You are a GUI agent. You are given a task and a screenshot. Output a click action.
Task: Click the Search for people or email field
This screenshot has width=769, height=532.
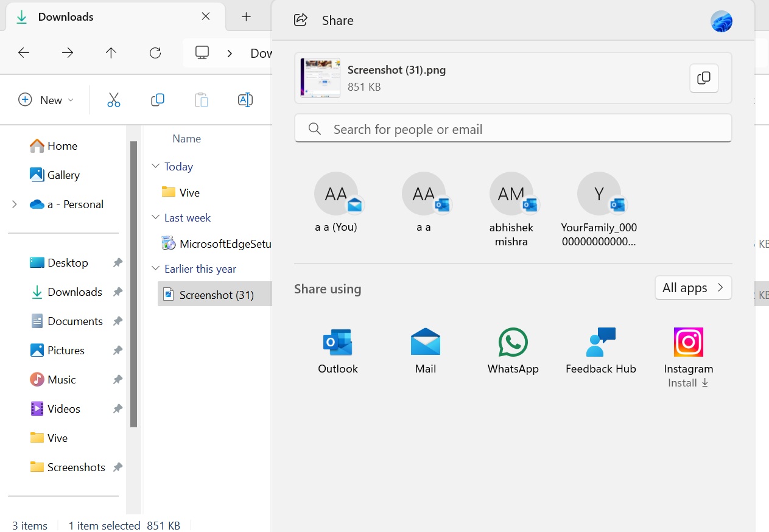(x=513, y=129)
